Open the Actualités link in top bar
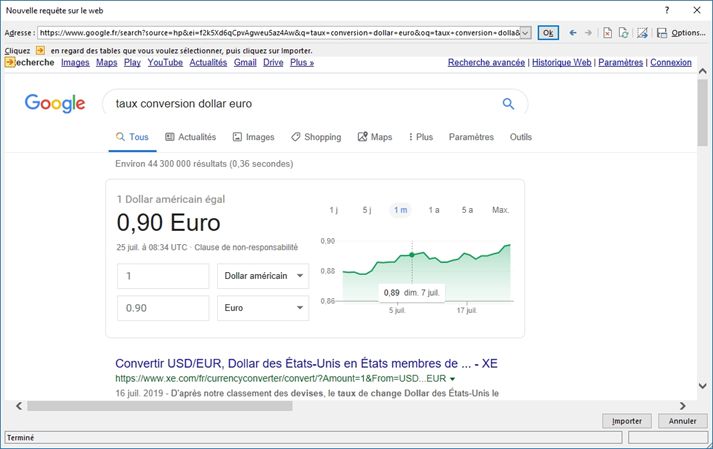 point(208,62)
